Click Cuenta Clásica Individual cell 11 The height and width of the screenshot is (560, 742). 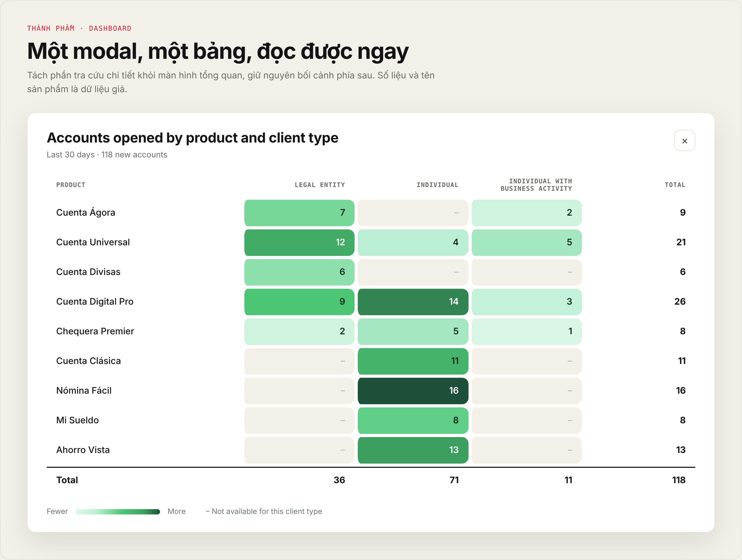coord(413,361)
